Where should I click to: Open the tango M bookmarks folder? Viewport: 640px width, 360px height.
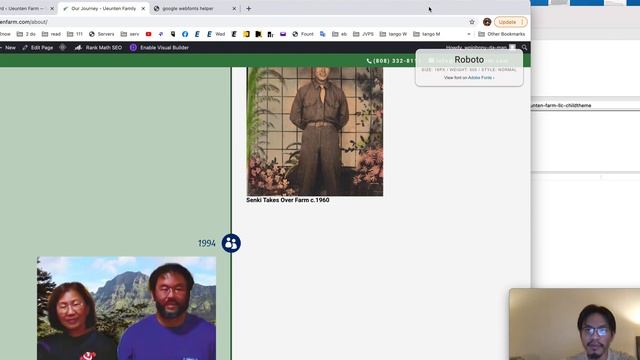point(427,34)
